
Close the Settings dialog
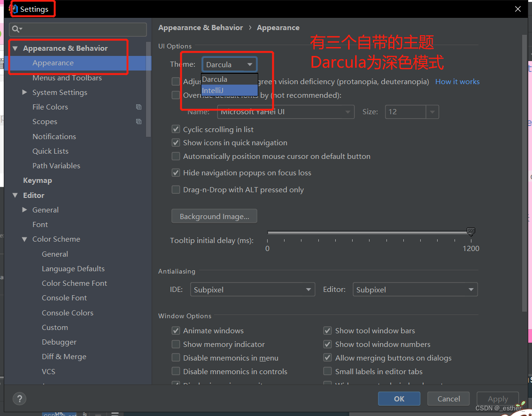tap(518, 9)
